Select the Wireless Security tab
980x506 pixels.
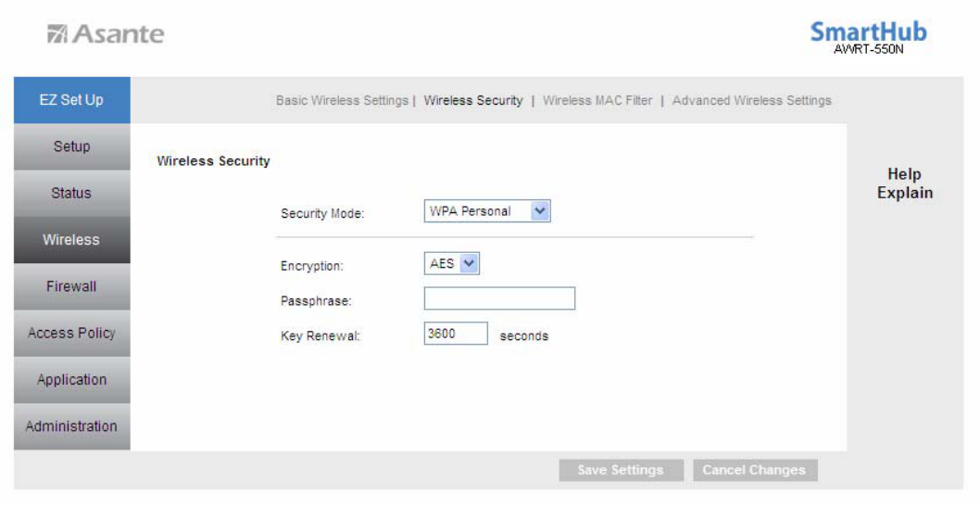473,100
